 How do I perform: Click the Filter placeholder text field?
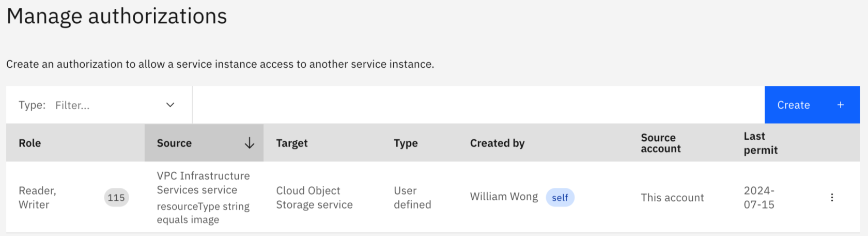click(x=72, y=106)
